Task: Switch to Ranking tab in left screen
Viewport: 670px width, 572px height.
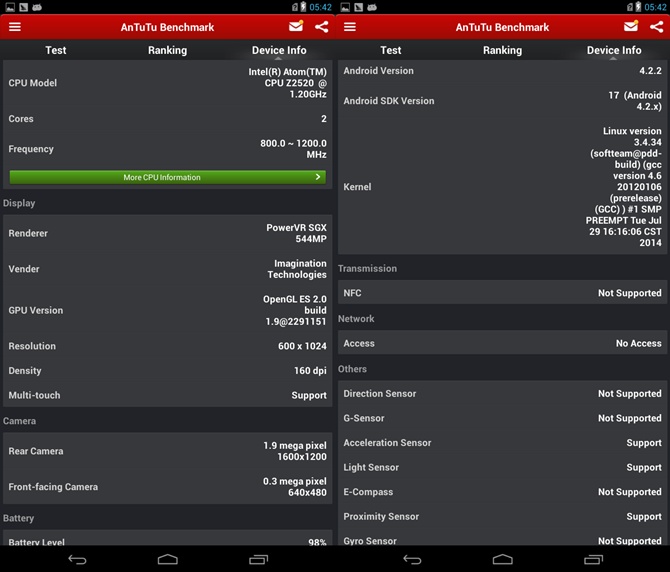Action: click(168, 50)
